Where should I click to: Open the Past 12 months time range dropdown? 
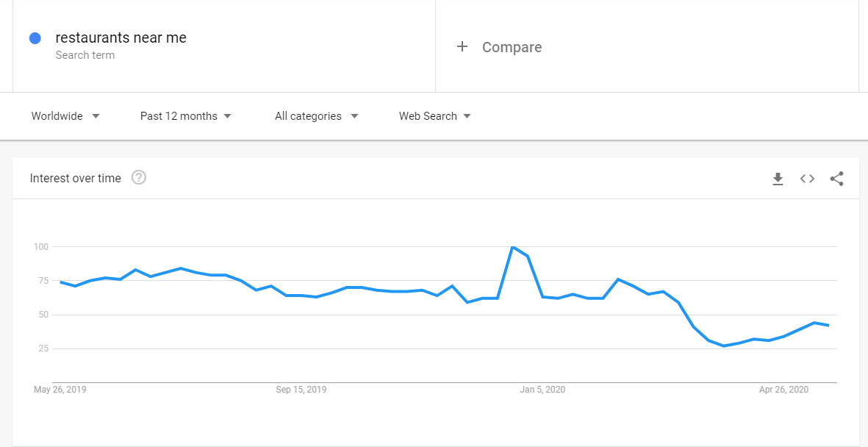pyautogui.click(x=185, y=116)
